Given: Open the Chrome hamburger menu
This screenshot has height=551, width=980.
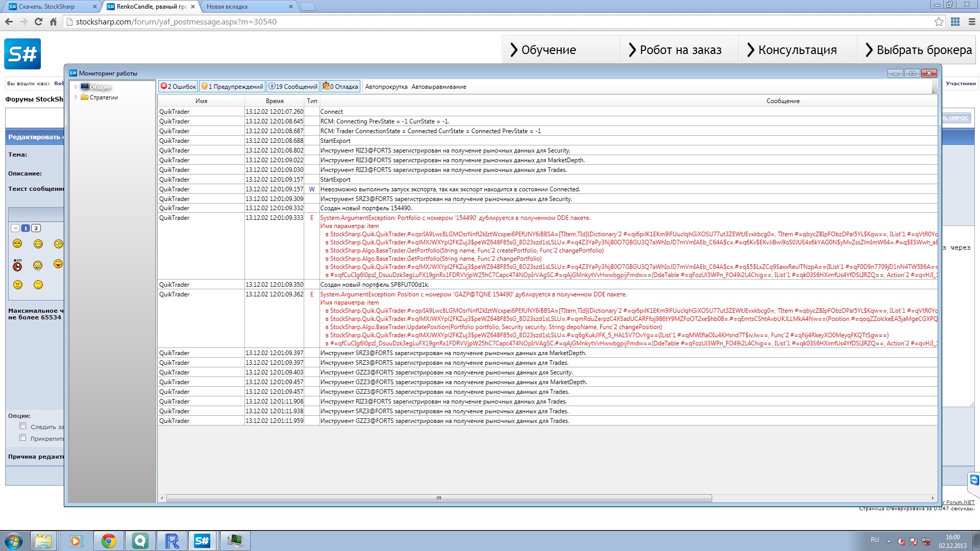Looking at the screenshot, I should (972, 21).
